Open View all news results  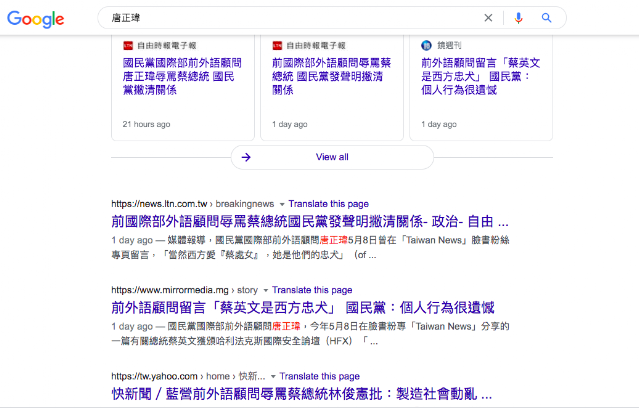332,157
